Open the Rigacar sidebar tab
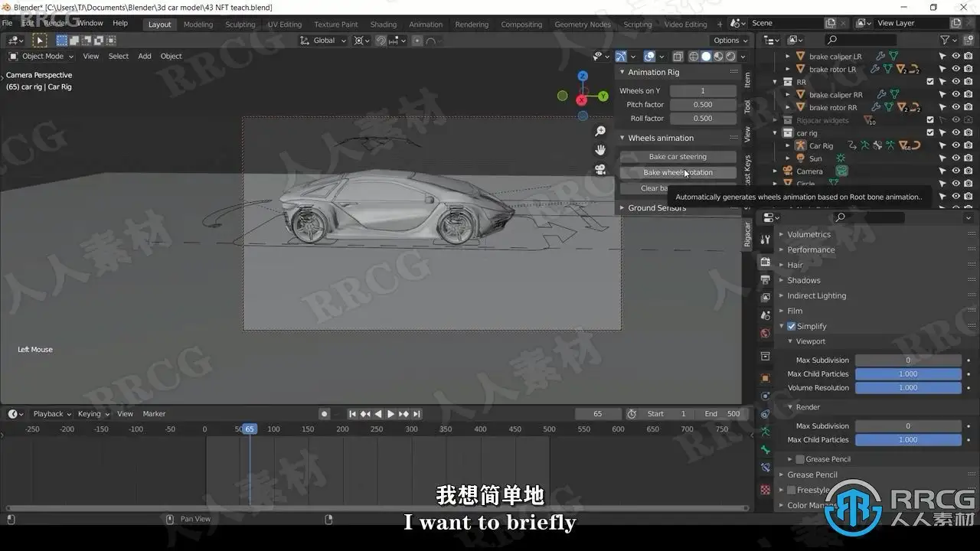 click(x=748, y=233)
